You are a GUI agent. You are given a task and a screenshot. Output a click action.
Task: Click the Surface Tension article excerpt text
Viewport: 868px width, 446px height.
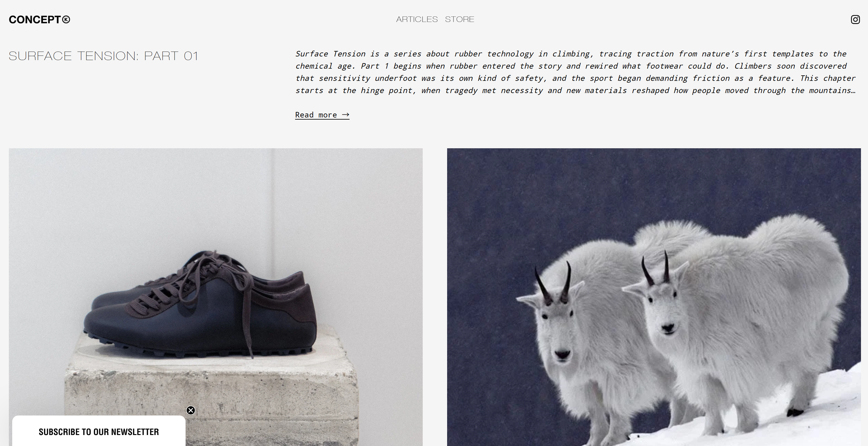(x=575, y=72)
